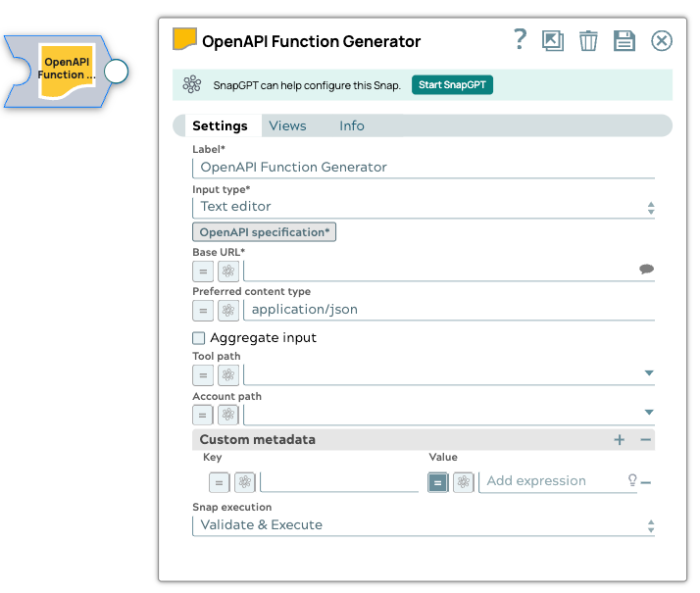Toggle expression for Custom metadata Key
This screenshot has width=700, height=593.
[220, 482]
